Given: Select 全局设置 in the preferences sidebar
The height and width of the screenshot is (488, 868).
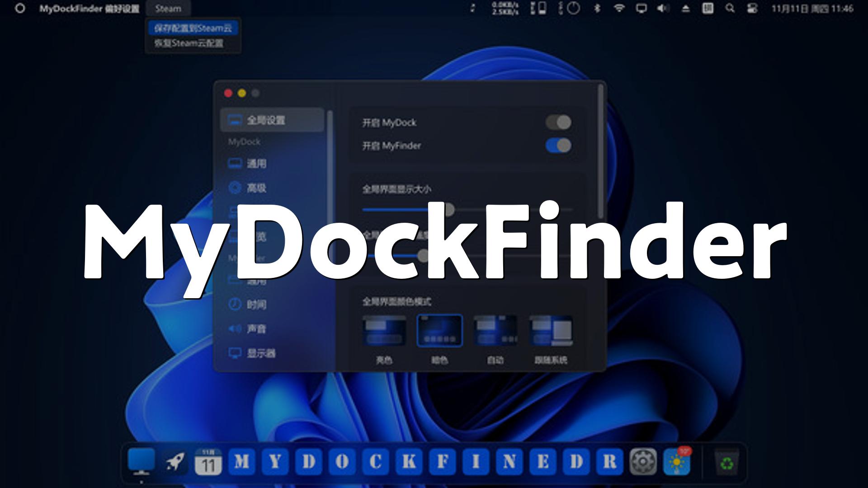Looking at the screenshot, I should coord(272,120).
